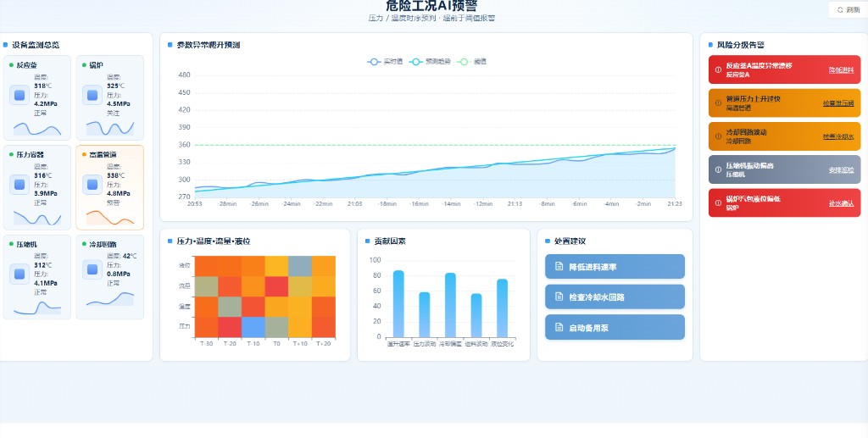
Task: Click the document icon on 启动备用泵
Action: pos(559,327)
